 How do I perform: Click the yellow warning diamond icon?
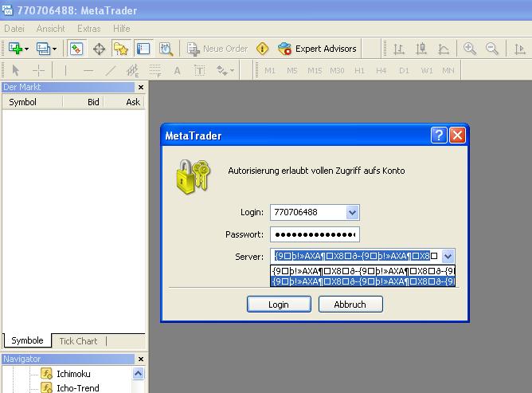tap(262, 49)
